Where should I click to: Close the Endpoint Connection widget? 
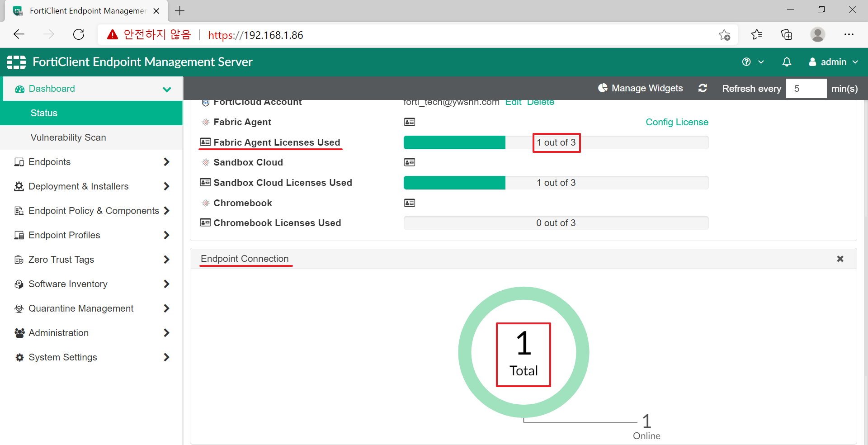[x=840, y=259]
